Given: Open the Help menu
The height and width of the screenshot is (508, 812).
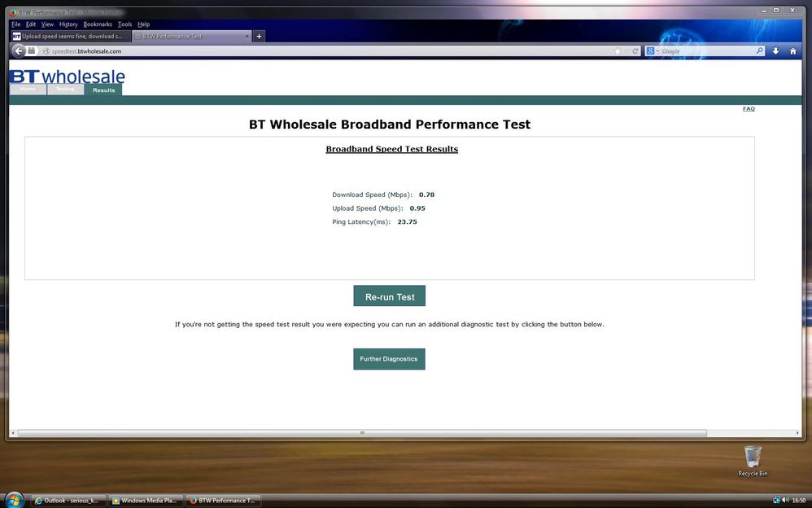Looking at the screenshot, I should point(143,24).
